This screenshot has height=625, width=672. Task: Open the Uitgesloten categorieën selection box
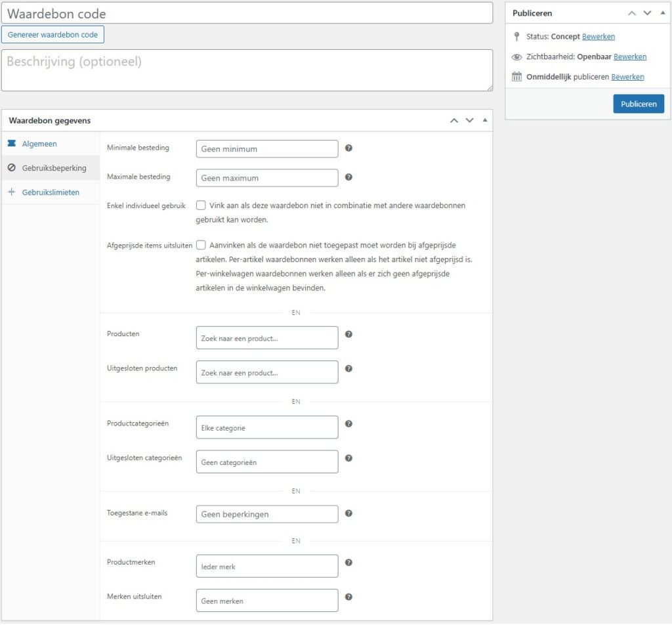point(266,462)
